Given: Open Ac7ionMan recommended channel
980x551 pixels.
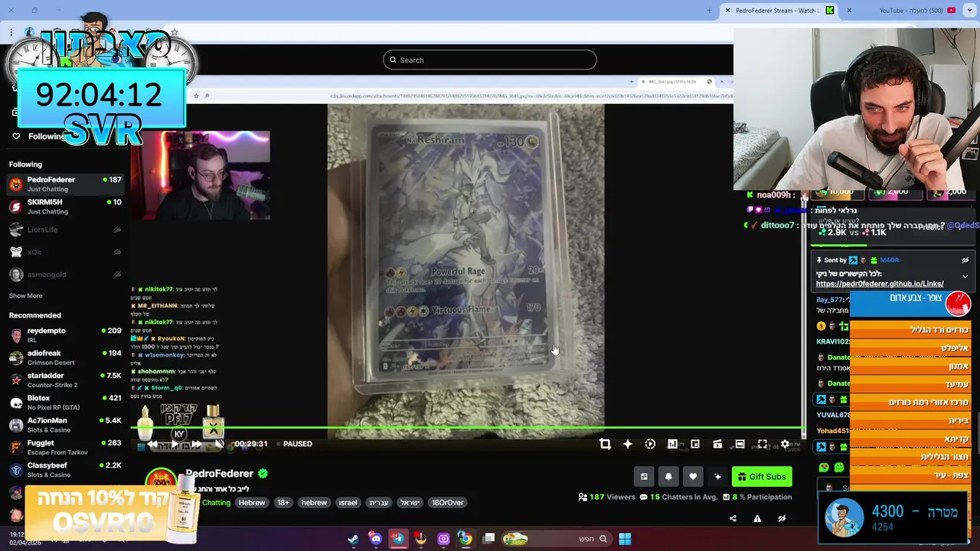Looking at the screenshot, I should [65, 425].
